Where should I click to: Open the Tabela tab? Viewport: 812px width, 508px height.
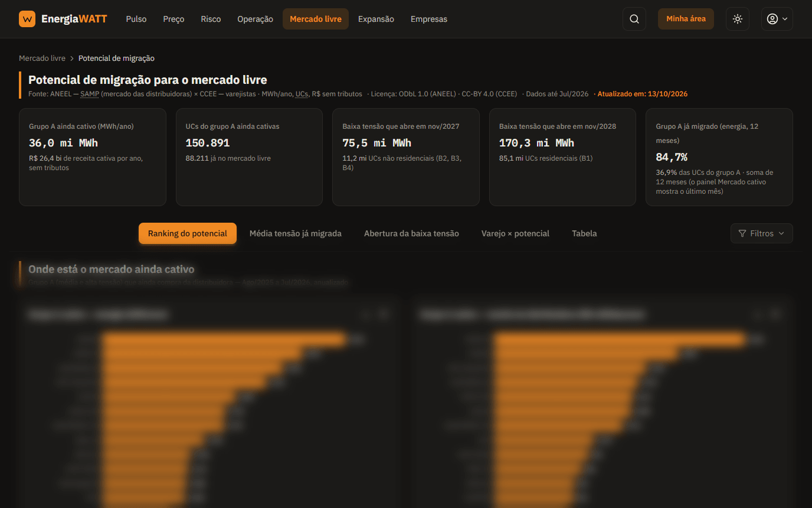(584, 233)
